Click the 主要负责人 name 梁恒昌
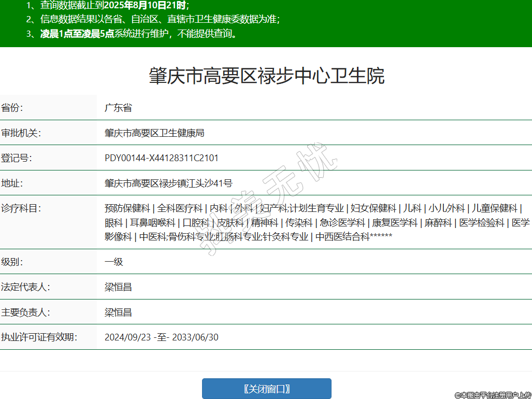This screenshot has width=532, height=399. coord(118,312)
